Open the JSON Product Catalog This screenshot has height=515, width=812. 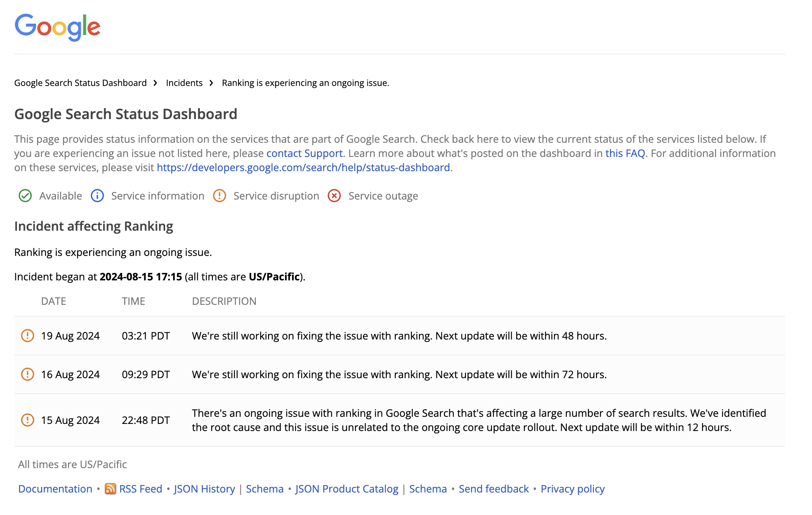(x=347, y=489)
